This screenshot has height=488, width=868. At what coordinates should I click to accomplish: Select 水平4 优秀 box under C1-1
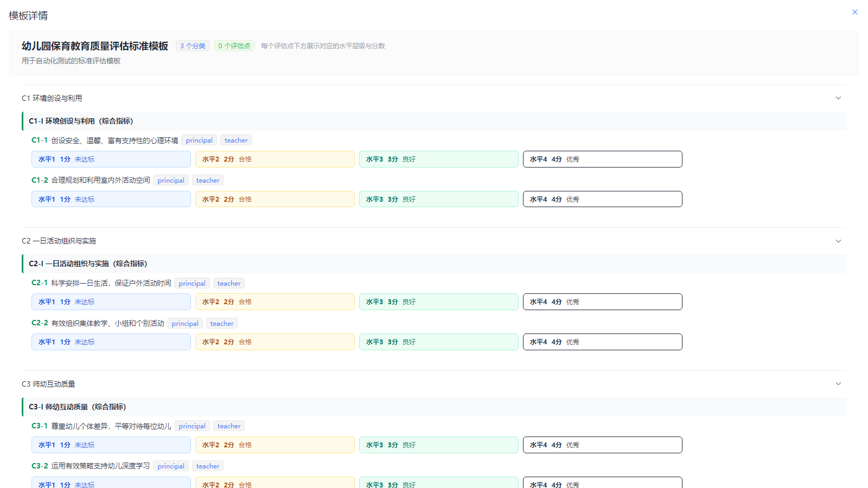(x=603, y=159)
